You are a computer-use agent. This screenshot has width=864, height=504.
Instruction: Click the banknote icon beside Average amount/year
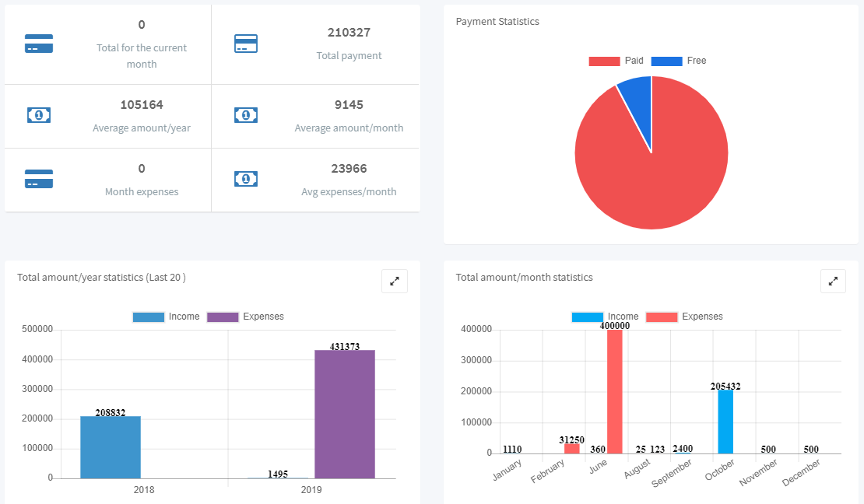coord(39,115)
